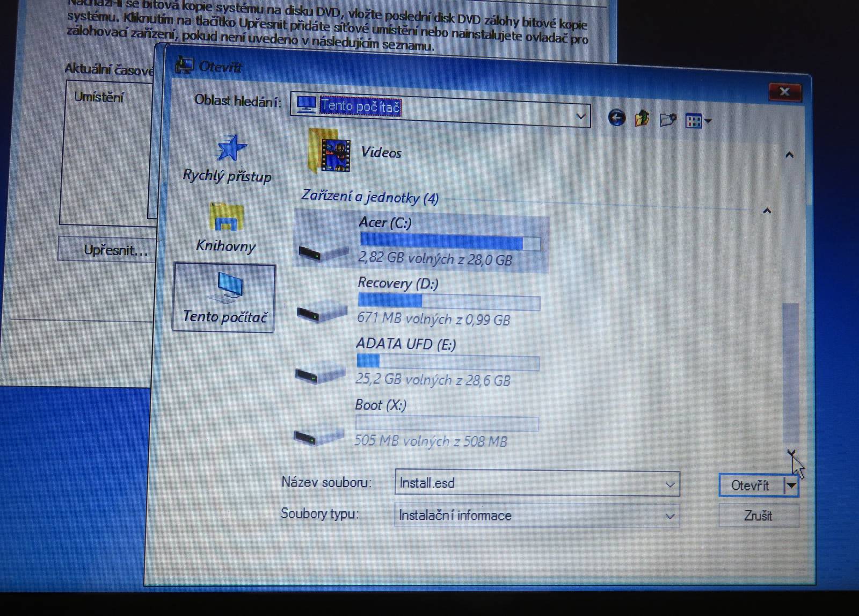Click Upřesnit button in background window
Screen dimensions: 859x616
tap(107, 250)
